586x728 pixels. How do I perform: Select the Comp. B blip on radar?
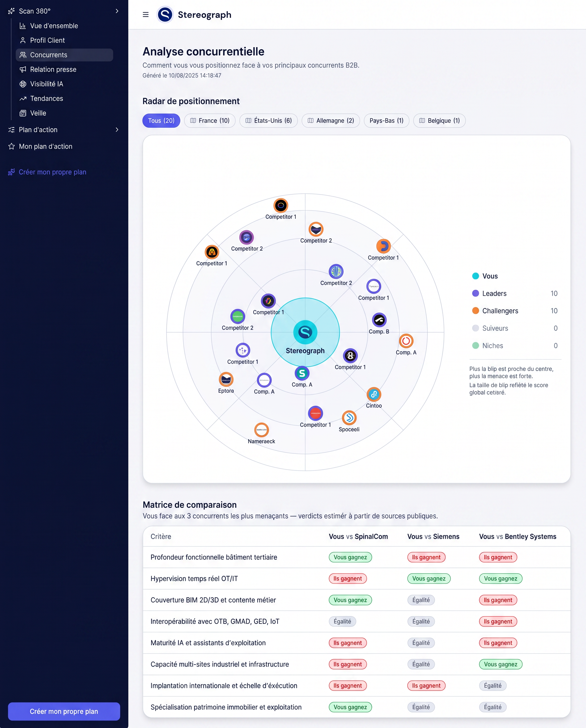379,320
